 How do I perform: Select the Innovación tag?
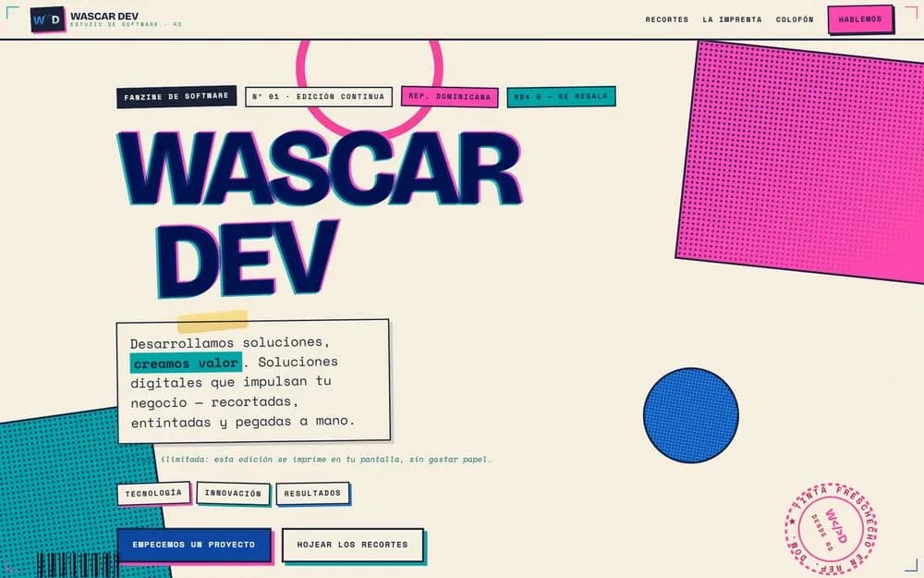(233, 493)
